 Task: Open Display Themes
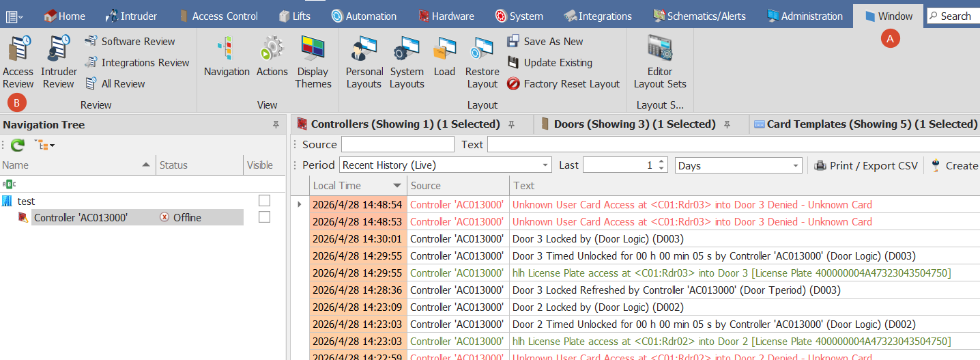313,63
